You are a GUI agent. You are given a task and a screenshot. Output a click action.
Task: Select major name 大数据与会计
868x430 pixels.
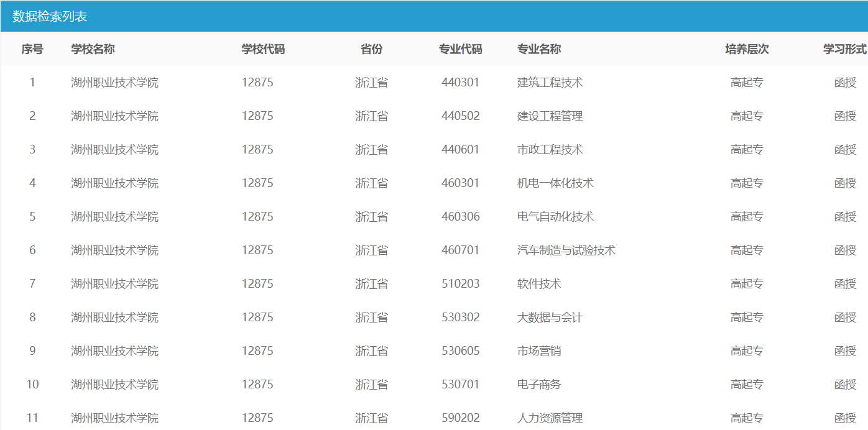550,318
